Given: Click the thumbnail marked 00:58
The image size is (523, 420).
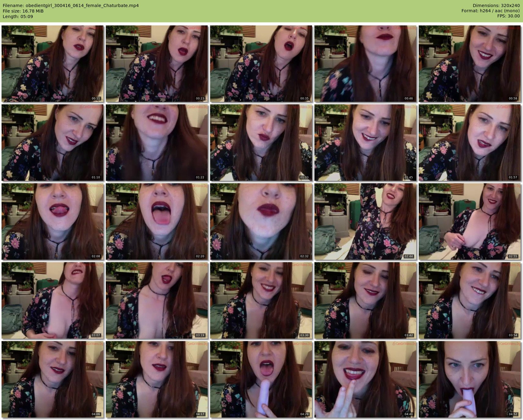Looking at the screenshot, I should [x=469, y=64].
